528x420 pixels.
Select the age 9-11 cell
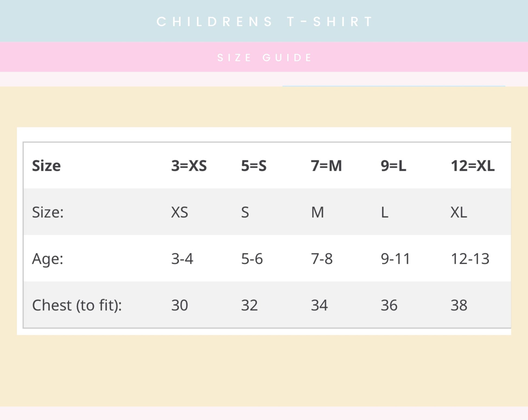(395, 259)
